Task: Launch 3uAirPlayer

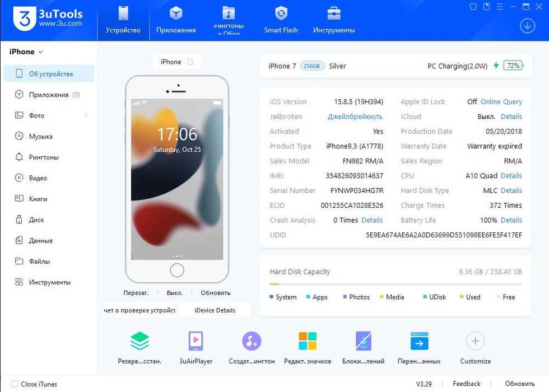Action: 196,341
